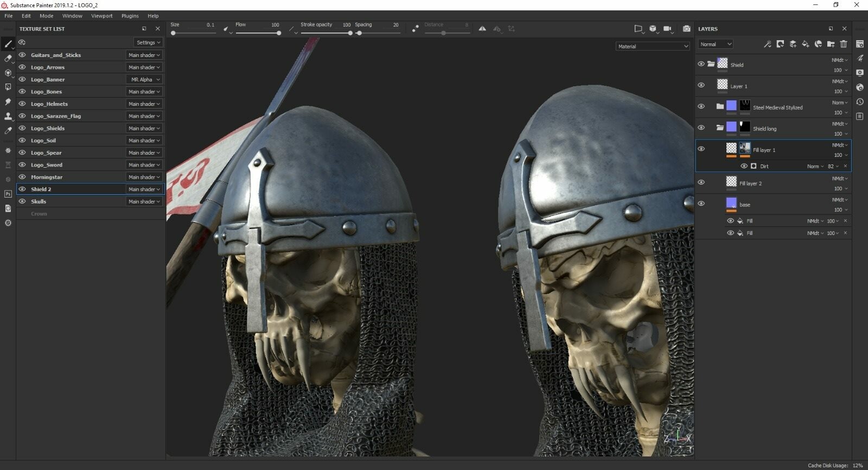Select the Smudge tool
Viewport: 868px width, 470px height.
pyautogui.click(x=8, y=101)
